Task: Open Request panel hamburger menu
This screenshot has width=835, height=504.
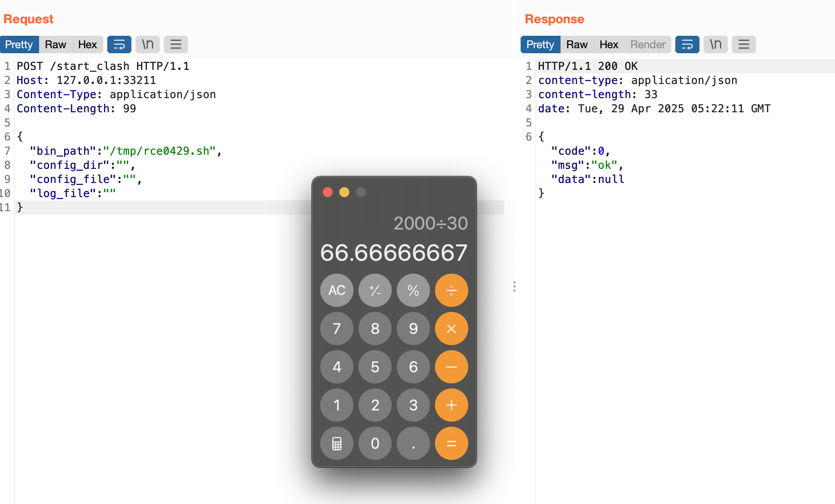Action: click(x=176, y=44)
